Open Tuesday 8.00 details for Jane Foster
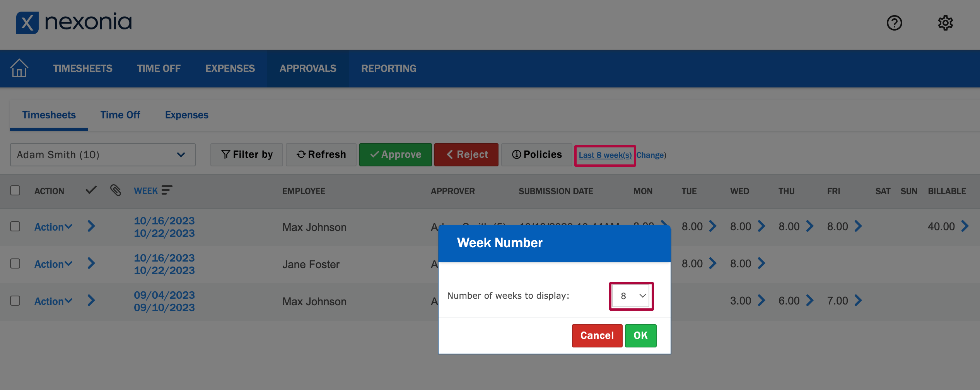 coord(713,263)
